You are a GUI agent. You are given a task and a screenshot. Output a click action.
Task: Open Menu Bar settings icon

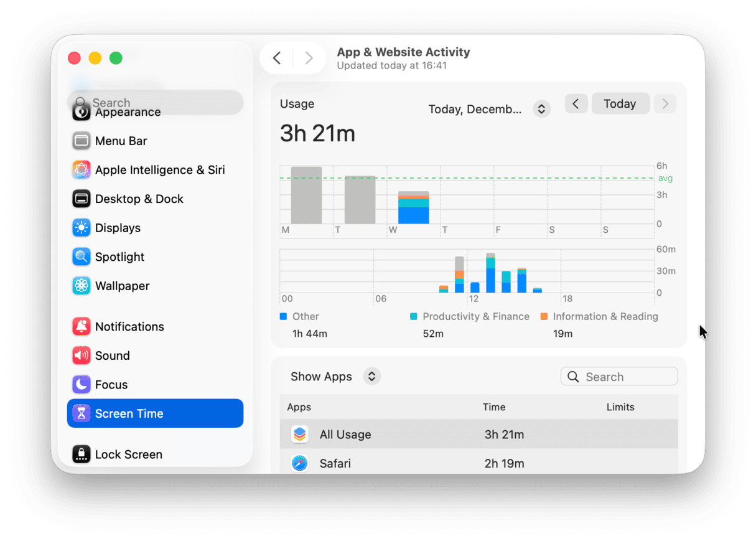click(82, 141)
